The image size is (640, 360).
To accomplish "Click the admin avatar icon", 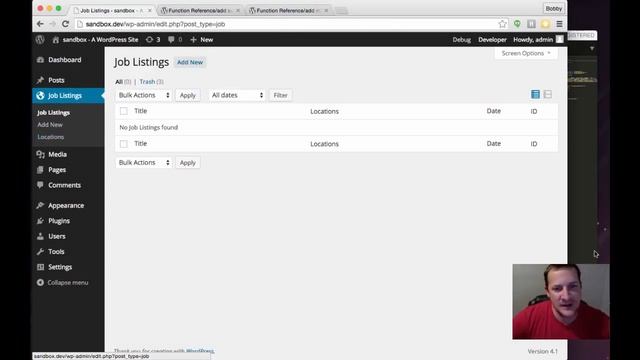I will 560,40.
